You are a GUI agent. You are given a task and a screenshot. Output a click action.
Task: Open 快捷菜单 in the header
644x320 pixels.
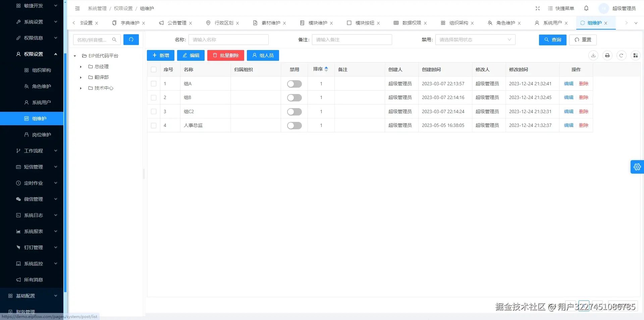click(x=561, y=8)
